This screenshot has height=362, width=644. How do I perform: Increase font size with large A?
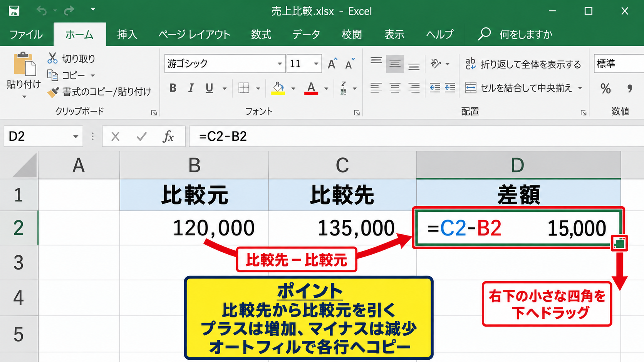pos(332,63)
